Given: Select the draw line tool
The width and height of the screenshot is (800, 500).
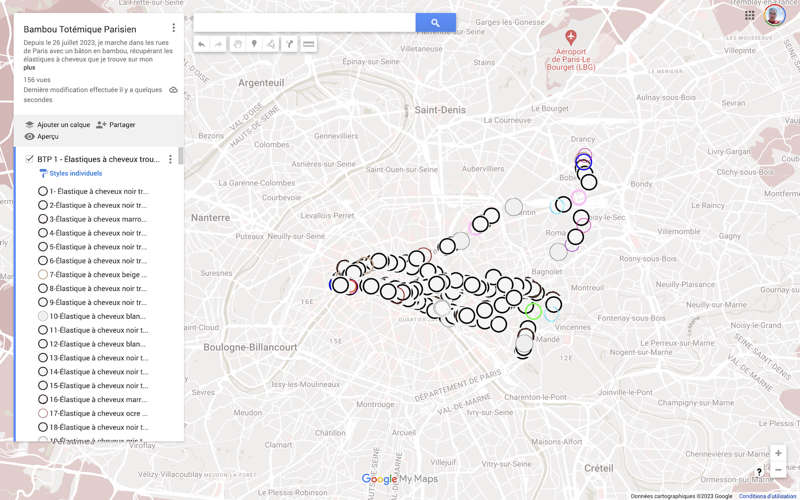Looking at the screenshot, I should (271, 44).
